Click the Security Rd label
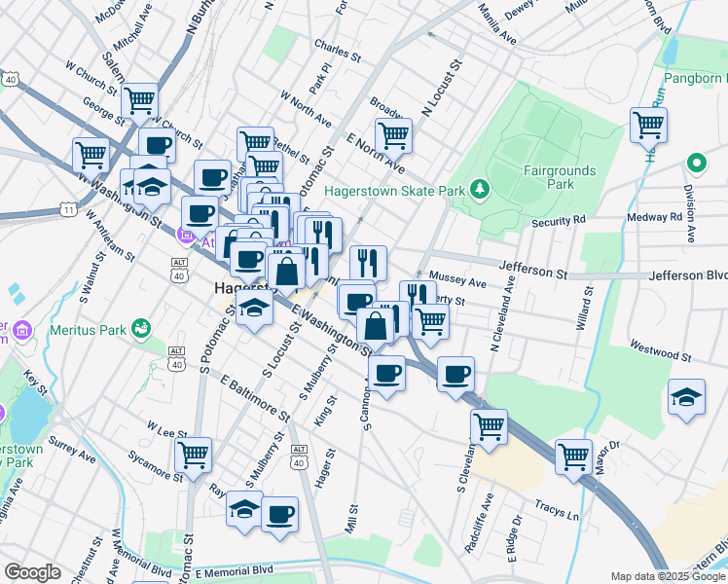 (559, 222)
